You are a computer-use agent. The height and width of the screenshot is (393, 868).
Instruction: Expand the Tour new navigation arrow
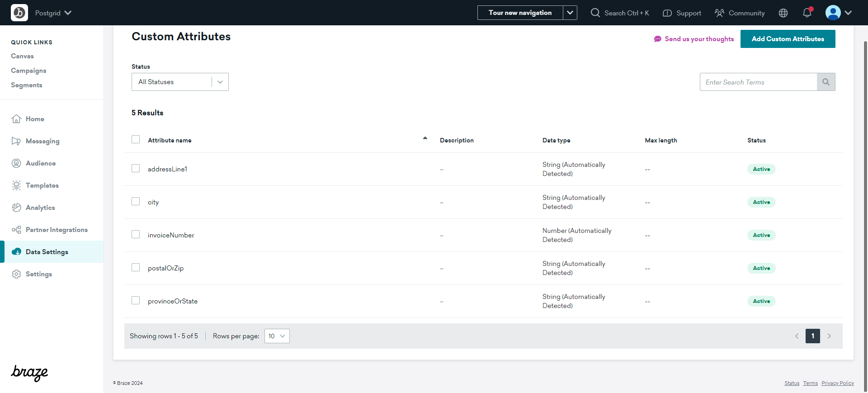point(570,13)
